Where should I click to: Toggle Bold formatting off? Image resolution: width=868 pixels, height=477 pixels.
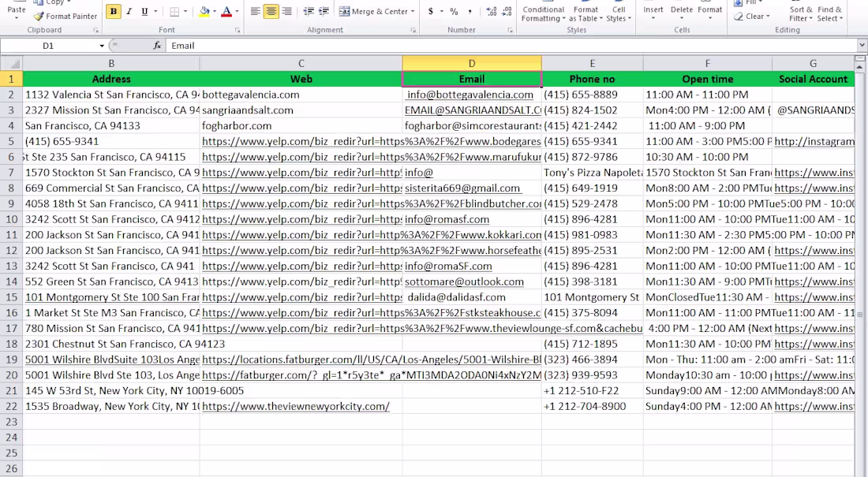pos(113,12)
